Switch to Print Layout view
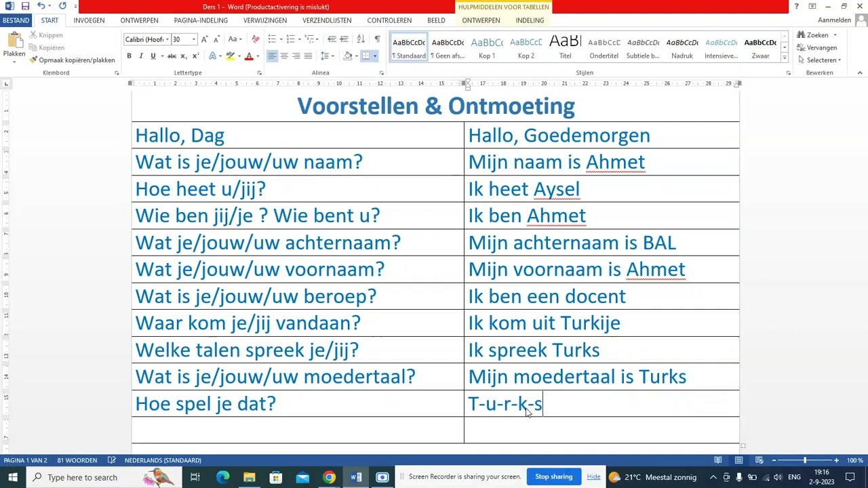This screenshot has height=488, width=868. tap(738, 460)
